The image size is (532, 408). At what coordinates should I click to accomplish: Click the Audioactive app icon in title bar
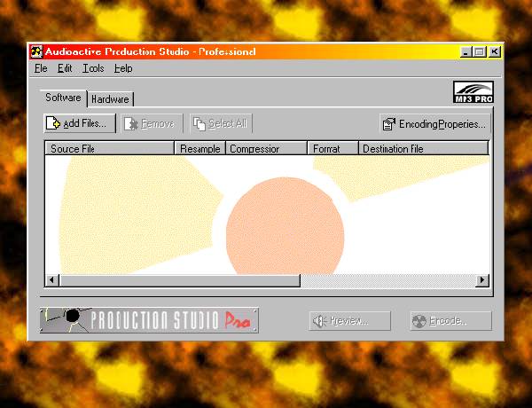pos(36,52)
